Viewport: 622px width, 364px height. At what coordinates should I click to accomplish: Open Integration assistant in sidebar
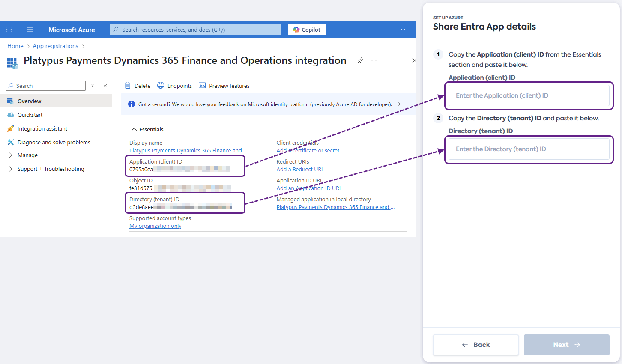tap(42, 128)
